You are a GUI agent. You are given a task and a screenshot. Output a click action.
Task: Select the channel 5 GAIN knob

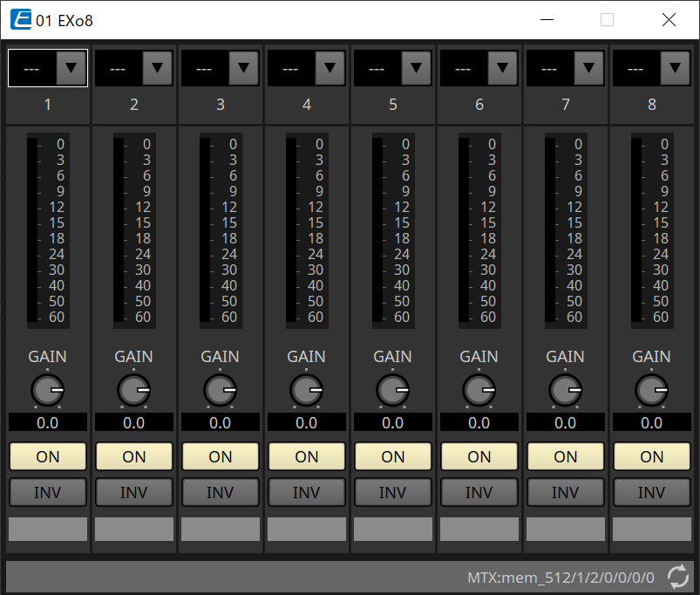point(393,390)
